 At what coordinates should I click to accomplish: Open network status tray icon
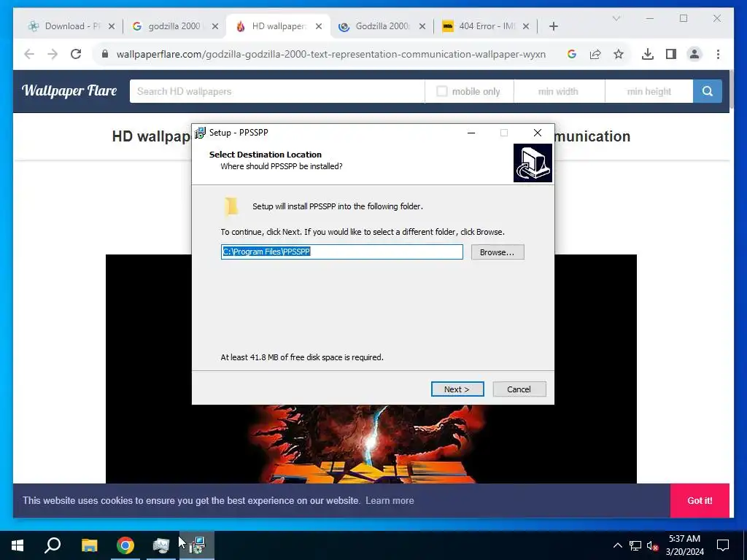click(x=635, y=545)
